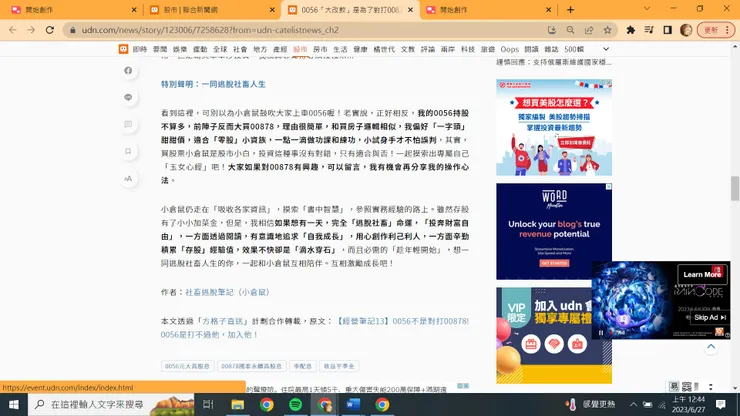Open Spotify from the taskbar
The image size is (740, 416).
295,405
